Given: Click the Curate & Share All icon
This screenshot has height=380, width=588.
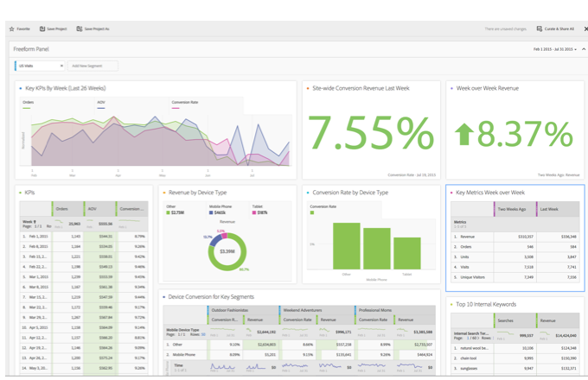Looking at the screenshot, I should 540,28.
